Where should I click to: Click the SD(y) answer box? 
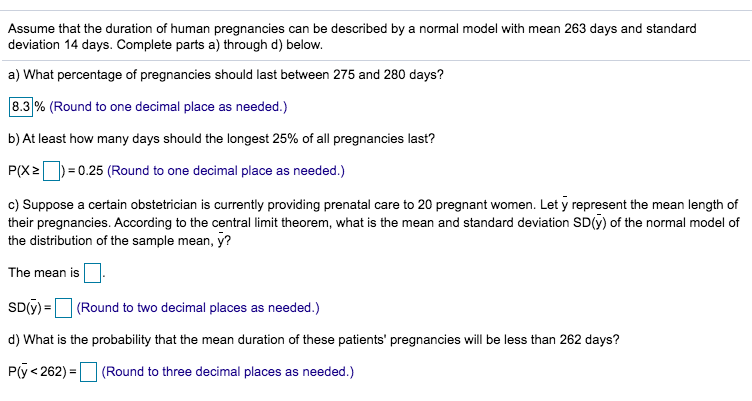click(63, 308)
